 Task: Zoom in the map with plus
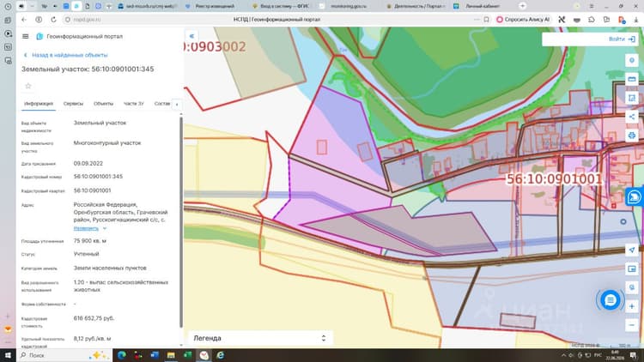(632, 306)
